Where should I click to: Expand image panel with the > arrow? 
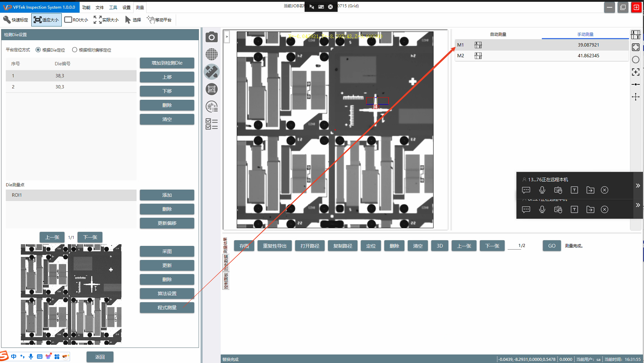(x=227, y=37)
